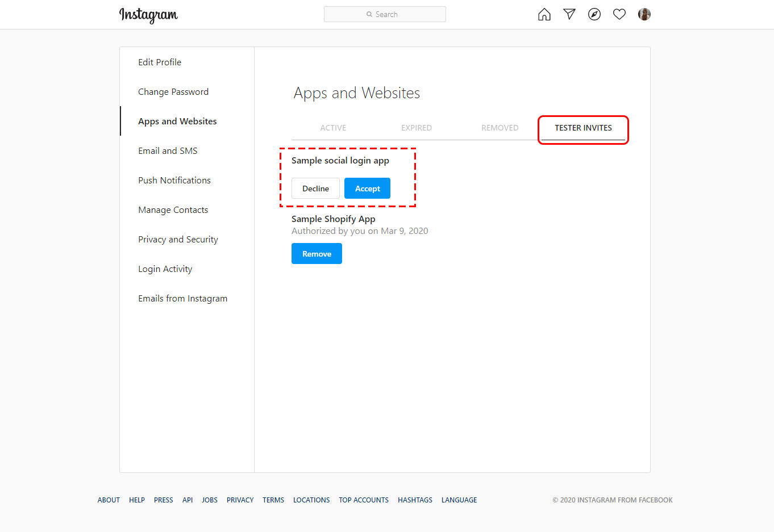Click the 2020 Instagram from Facebook copyright text

coord(613,500)
